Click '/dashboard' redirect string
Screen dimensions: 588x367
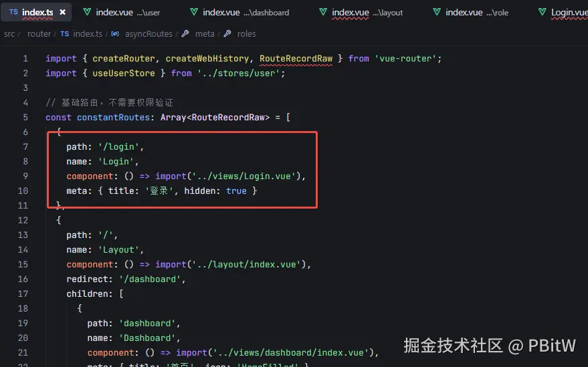150,279
